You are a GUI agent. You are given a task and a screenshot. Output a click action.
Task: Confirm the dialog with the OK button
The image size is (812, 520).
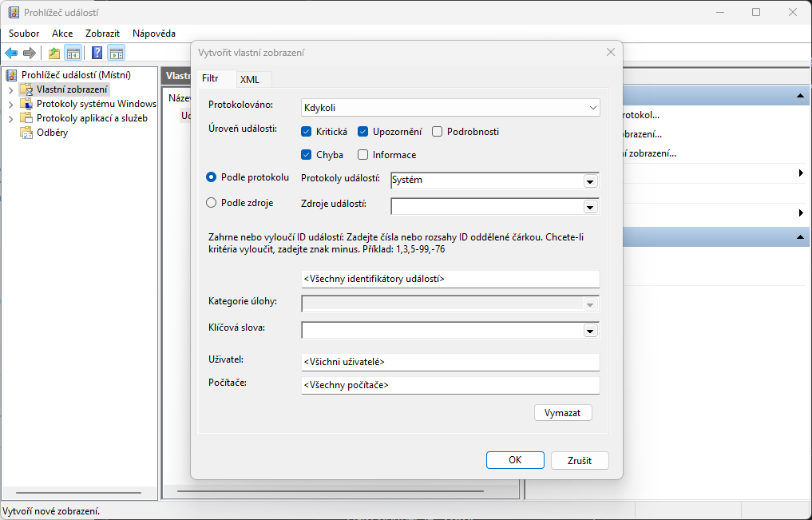click(x=515, y=460)
